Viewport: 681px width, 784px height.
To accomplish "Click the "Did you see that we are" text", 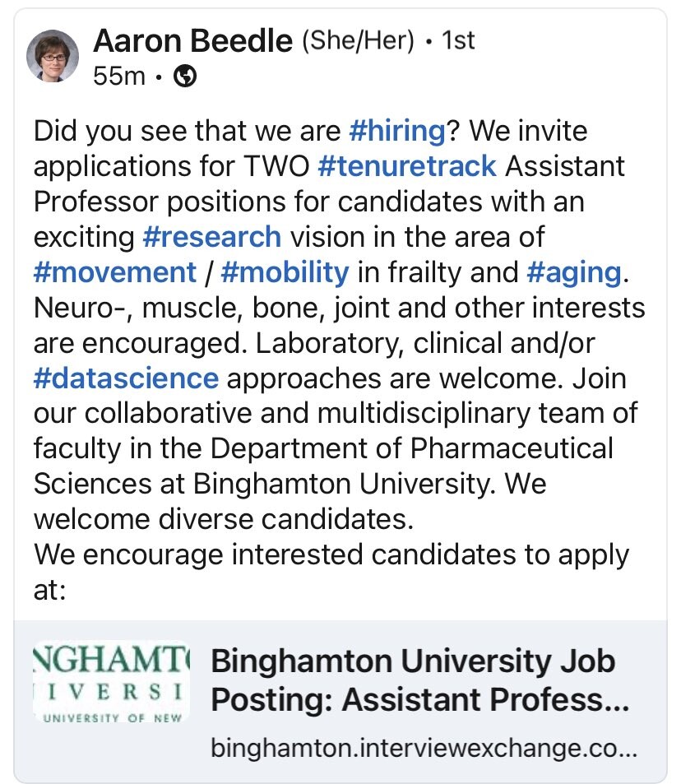I will [187, 131].
